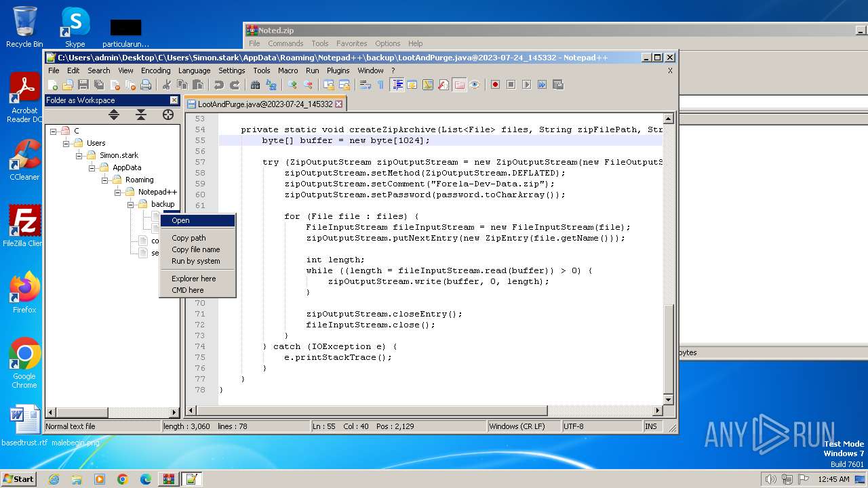Screen dimensions: 868x488
Task: Click the Zoom In toolbar icon
Action: (x=292, y=85)
